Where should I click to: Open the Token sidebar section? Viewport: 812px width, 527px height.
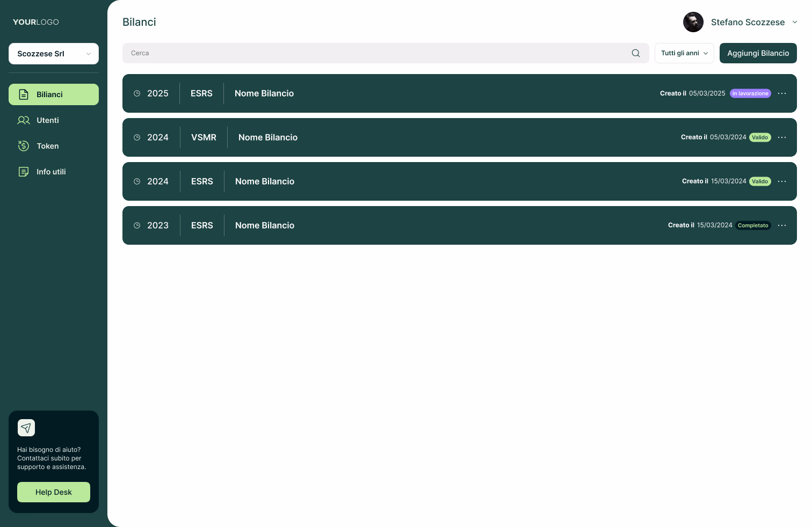point(48,146)
